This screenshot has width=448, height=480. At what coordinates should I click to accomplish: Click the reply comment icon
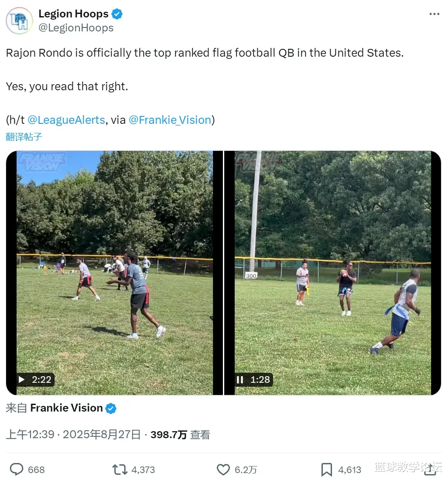[x=17, y=469]
